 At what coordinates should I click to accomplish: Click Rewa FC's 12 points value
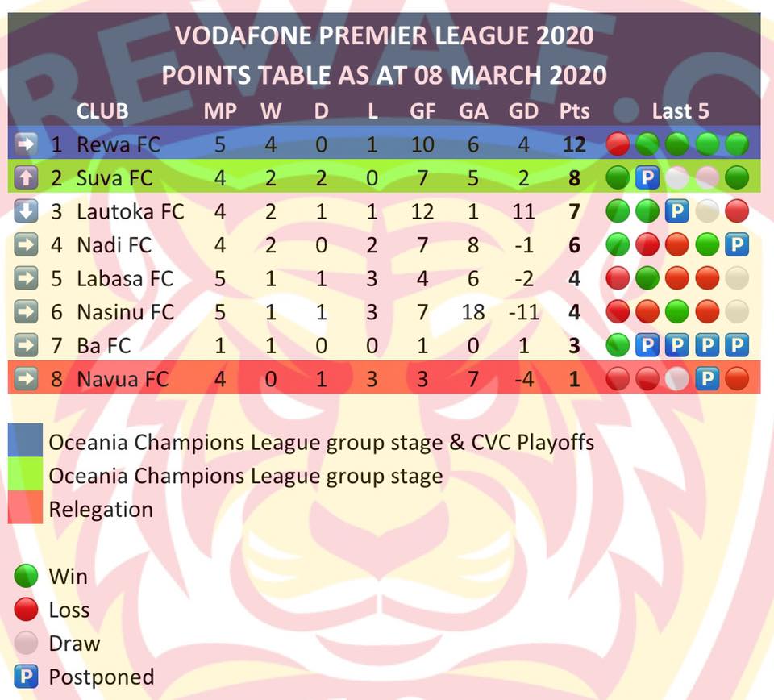(574, 144)
